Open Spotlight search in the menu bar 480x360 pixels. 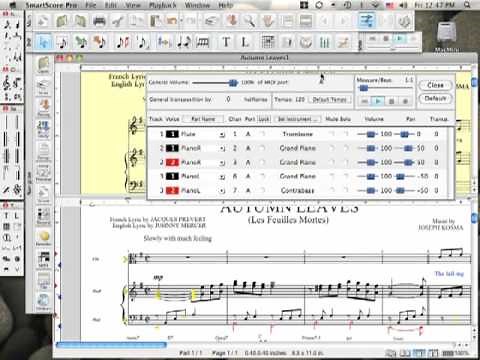(467, 5)
